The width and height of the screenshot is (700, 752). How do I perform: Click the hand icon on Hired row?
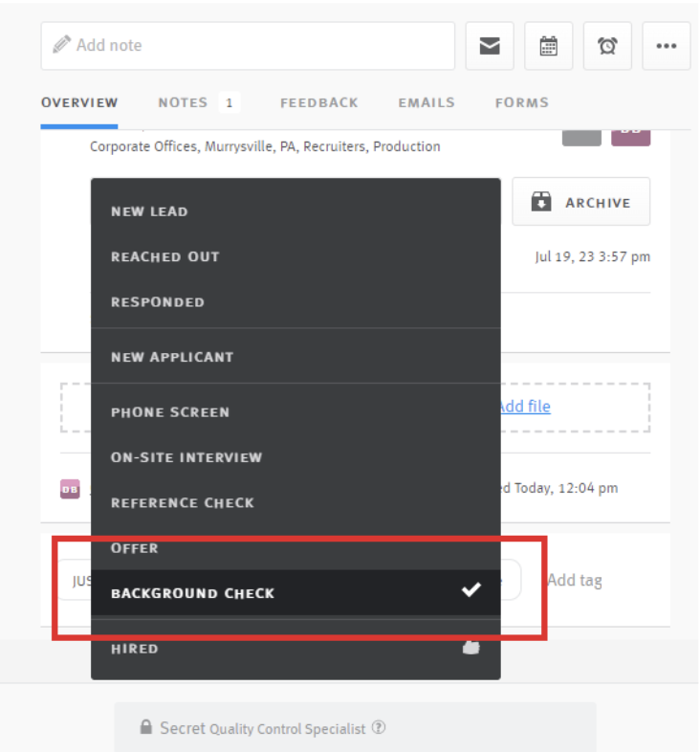pyautogui.click(x=470, y=648)
